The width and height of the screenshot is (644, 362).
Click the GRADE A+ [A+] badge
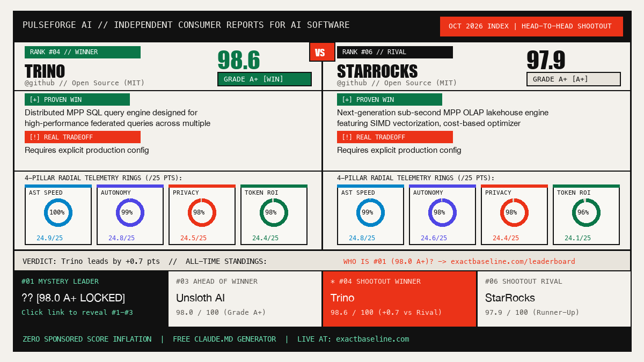pos(574,79)
